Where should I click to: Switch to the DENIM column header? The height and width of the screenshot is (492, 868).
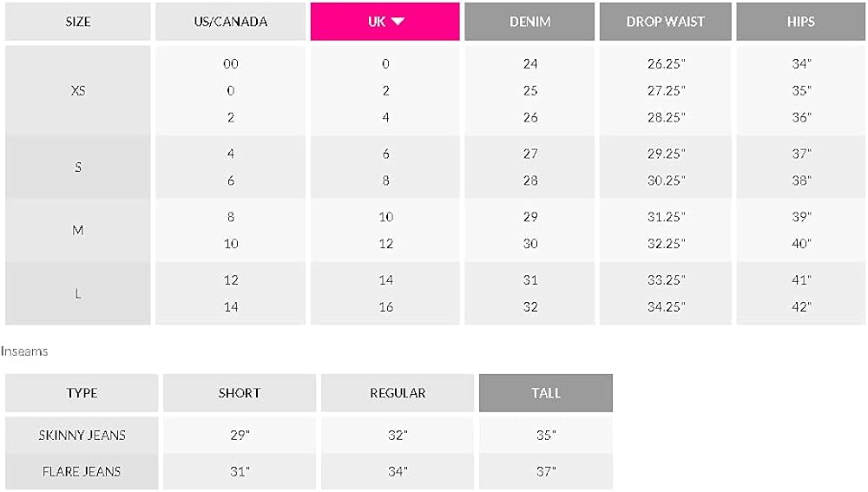pyautogui.click(x=529, y=22)
